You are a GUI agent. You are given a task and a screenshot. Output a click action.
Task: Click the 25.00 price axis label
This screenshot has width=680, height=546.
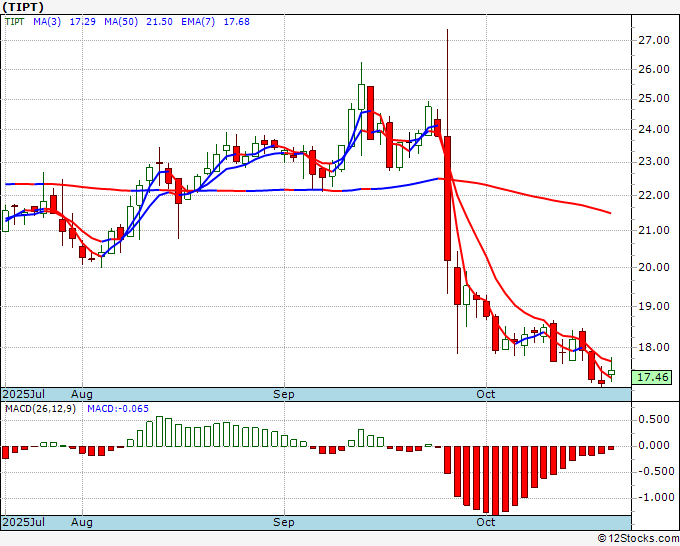[654, 99]
